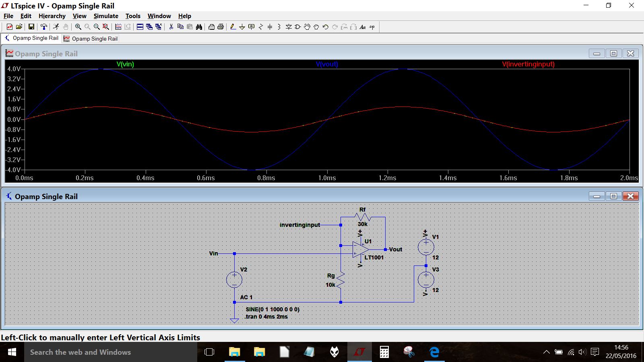Open Control Panel via the hammer icon
This screenshot has height=362, width=644.
coord(44,27)
